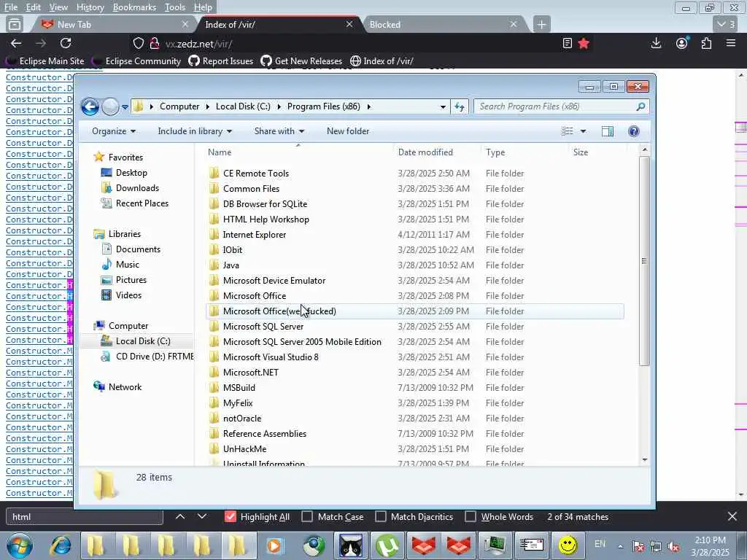Open the Organize dropdown

114,131
